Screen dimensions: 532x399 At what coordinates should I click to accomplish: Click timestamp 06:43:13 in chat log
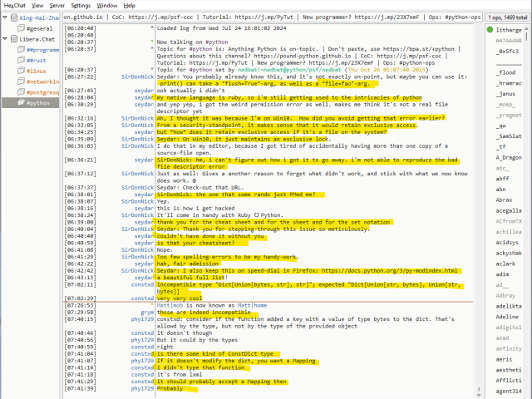[80, 278]
